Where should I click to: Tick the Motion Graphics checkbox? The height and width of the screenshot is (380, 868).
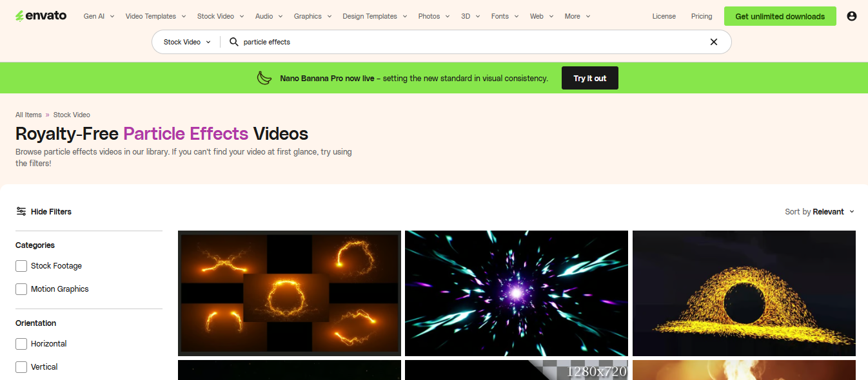[x=21, y=289]
